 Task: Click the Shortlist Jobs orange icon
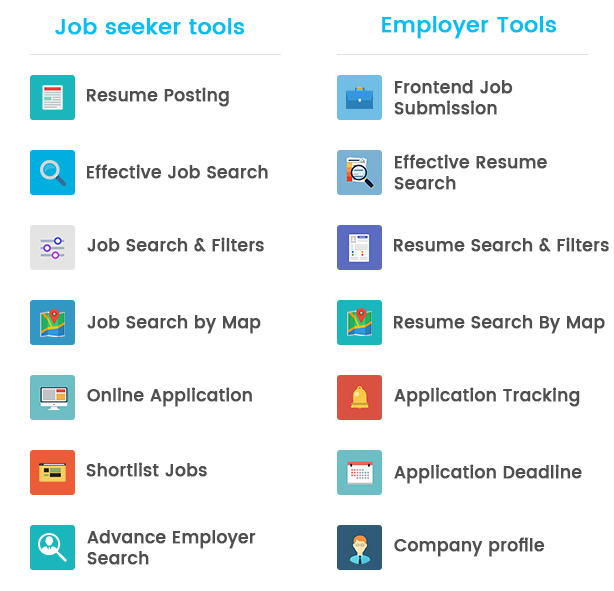coord(52,472)
